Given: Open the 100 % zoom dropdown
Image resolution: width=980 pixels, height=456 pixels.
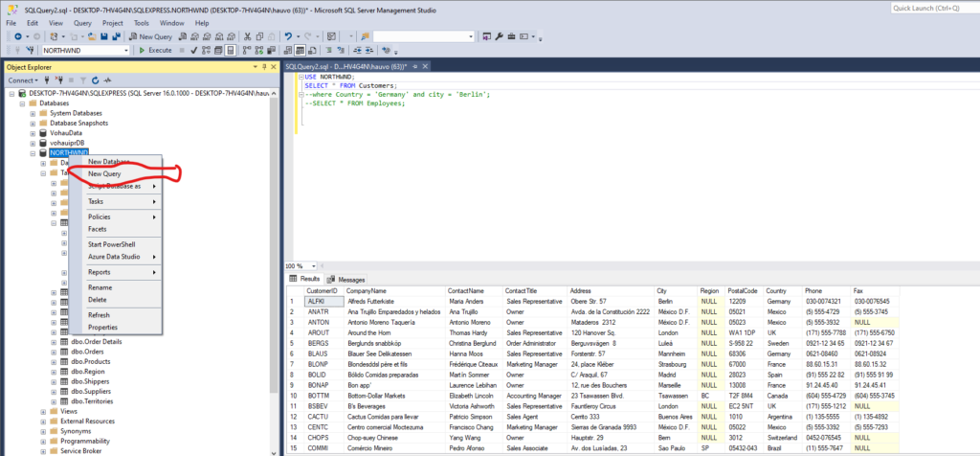Looking at the screenshot, I should tap(313, 266).
